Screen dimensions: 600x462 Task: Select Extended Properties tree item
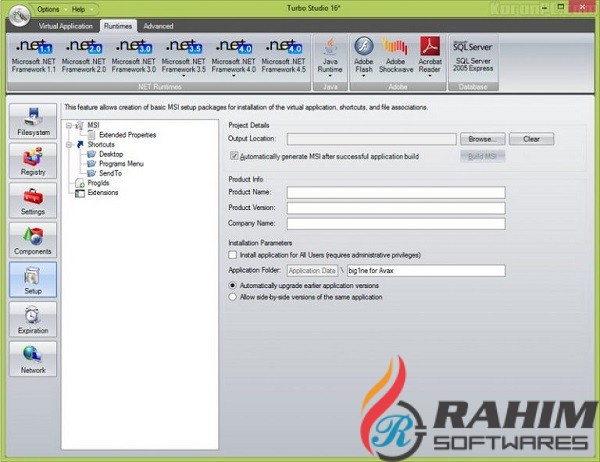pos(127,135)
